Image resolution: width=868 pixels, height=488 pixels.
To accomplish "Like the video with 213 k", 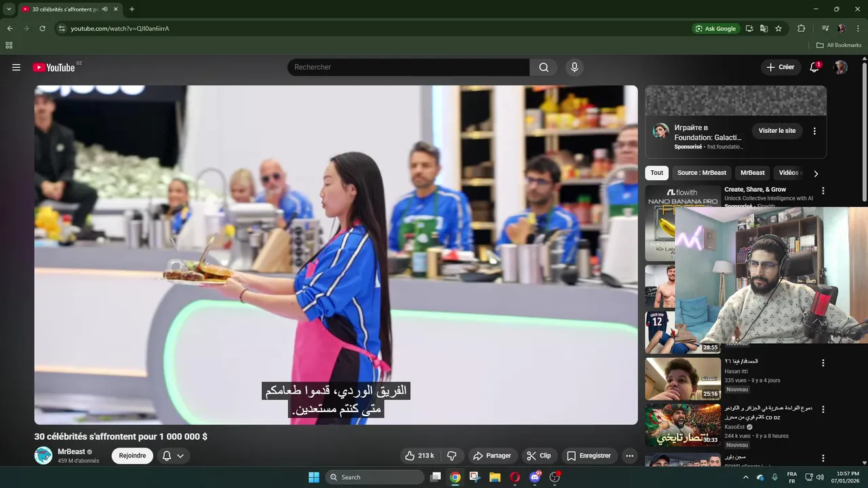I will pos(419,455).
